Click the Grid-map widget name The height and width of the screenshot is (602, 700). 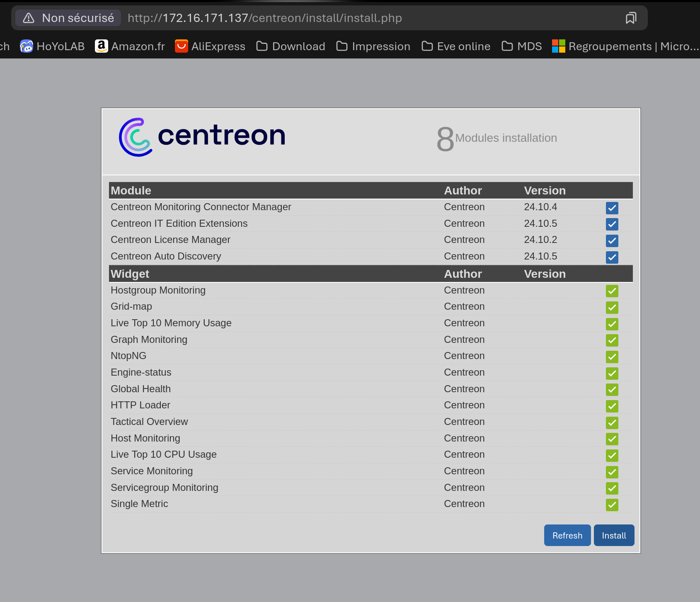pyautogui.click(x=131, y=306)
